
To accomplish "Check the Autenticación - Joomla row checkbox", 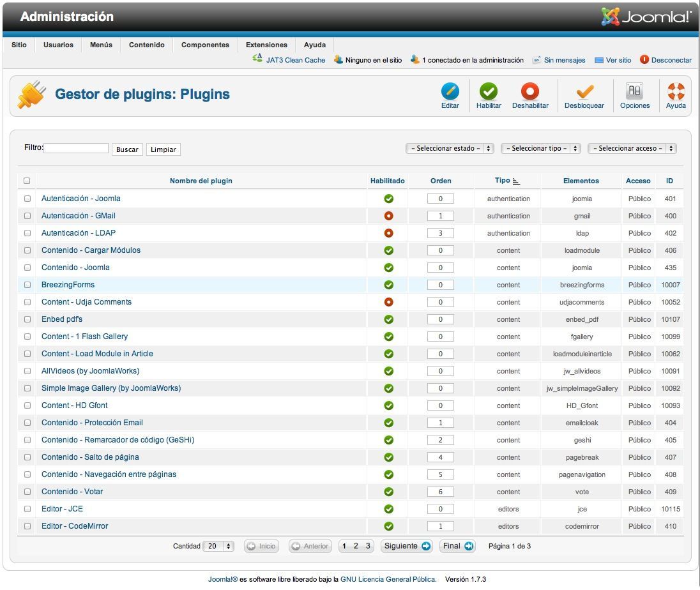I will pos(27,199).
